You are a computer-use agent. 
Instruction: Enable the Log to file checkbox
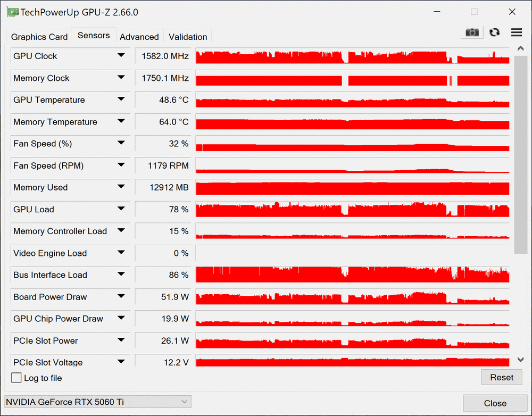pos(16,378)
